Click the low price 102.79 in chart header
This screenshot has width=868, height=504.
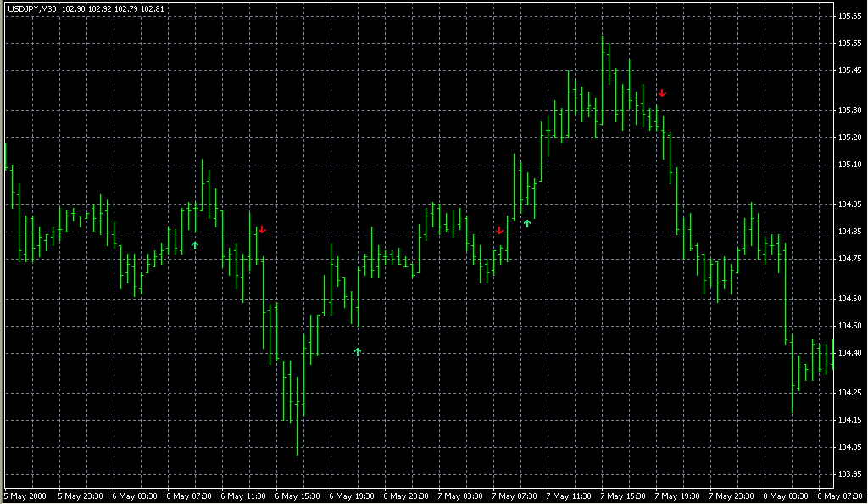click(125, 8)
